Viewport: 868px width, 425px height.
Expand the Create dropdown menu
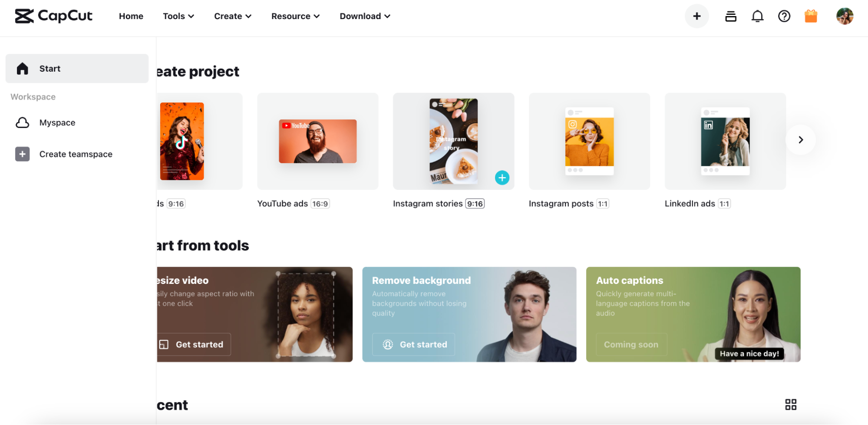click(x=233, y=16)
